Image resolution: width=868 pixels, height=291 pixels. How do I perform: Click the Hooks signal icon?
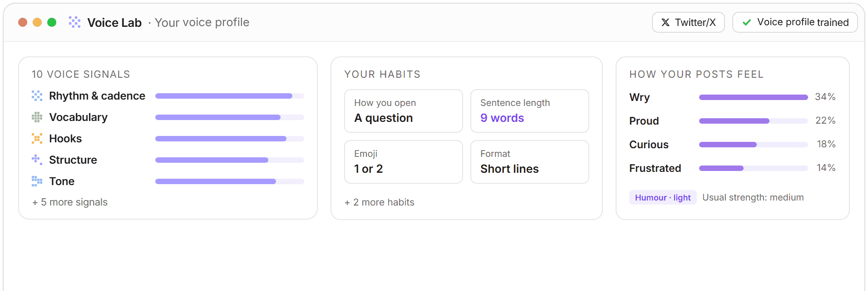37,139
